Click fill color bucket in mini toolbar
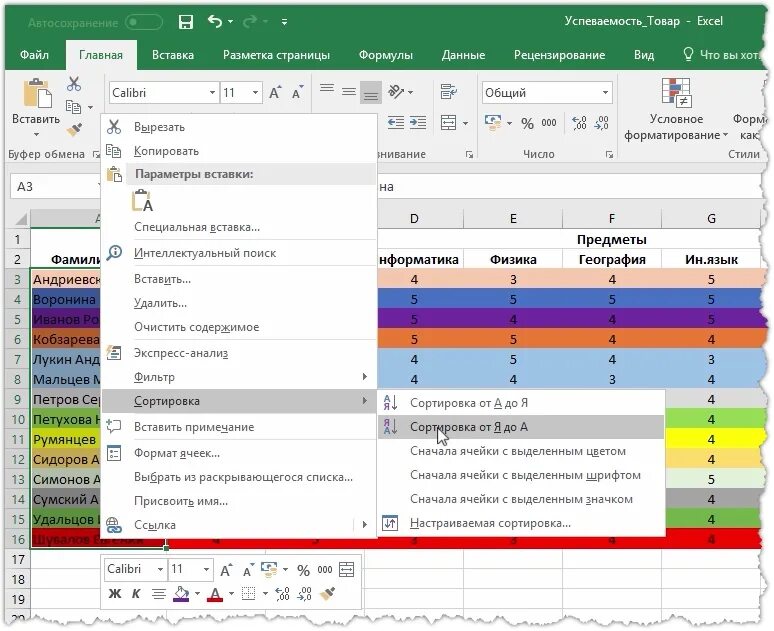The image size is (774, 631). [x=181, y=594]
